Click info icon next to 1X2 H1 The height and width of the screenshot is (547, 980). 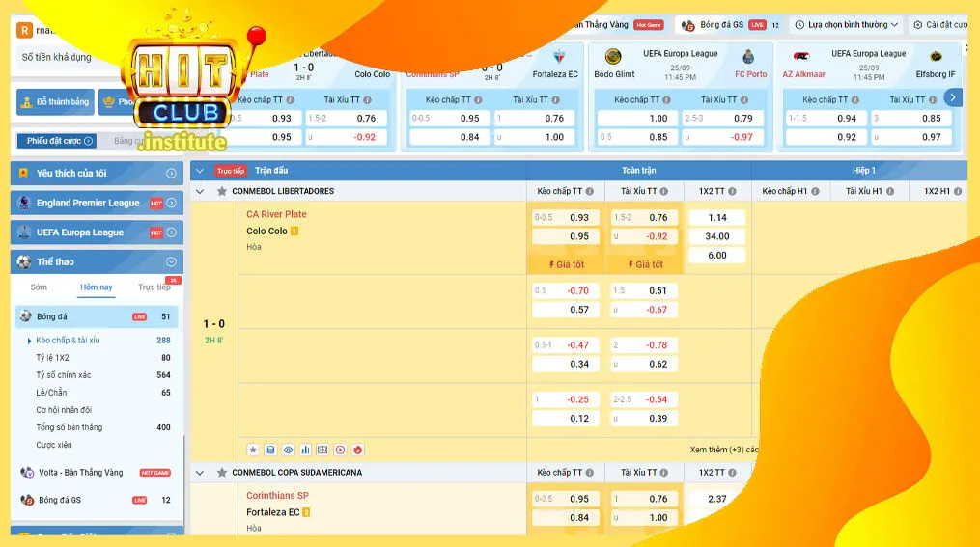pos(958,192)
